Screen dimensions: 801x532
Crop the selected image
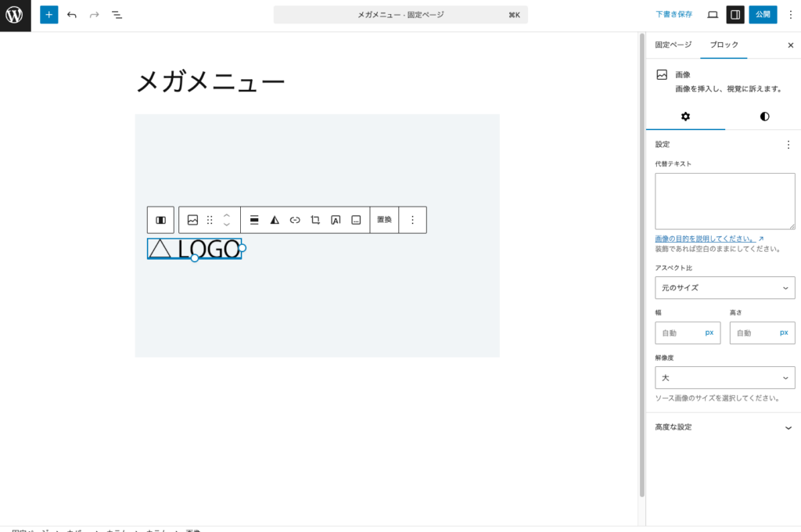pos(314,220)
